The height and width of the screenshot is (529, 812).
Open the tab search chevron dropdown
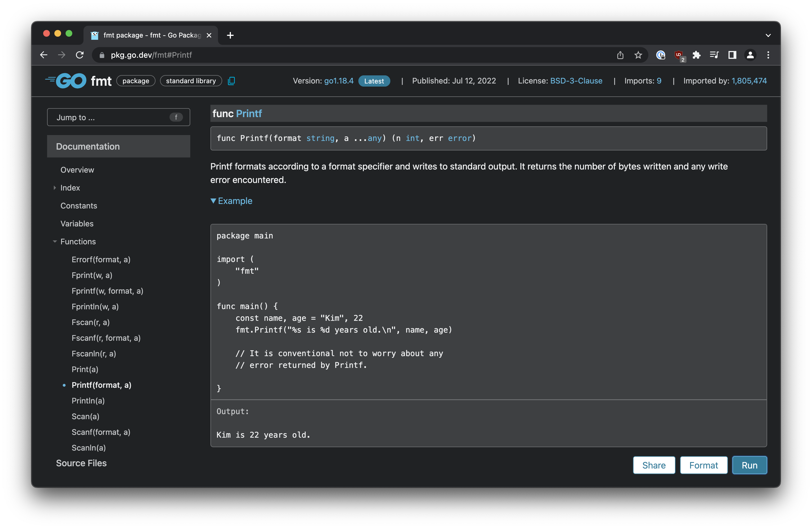[x=768, y=35]
